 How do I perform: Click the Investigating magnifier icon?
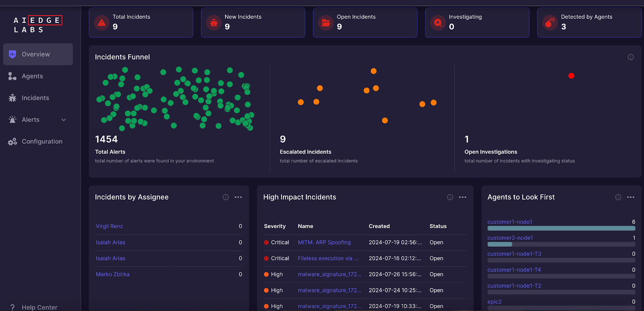438,23
